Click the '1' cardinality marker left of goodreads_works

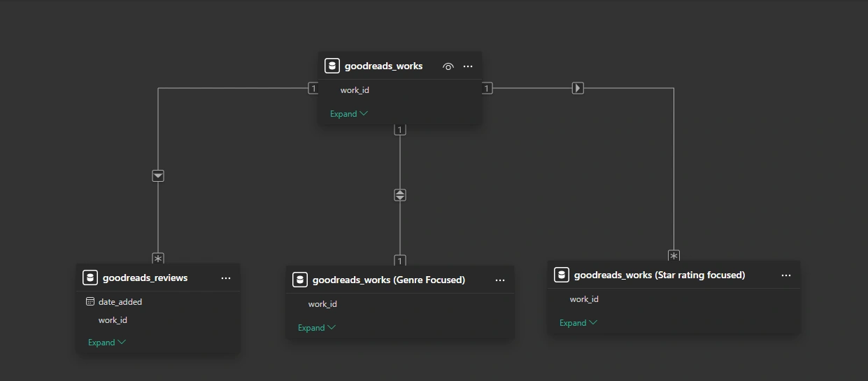coord(313,88)
